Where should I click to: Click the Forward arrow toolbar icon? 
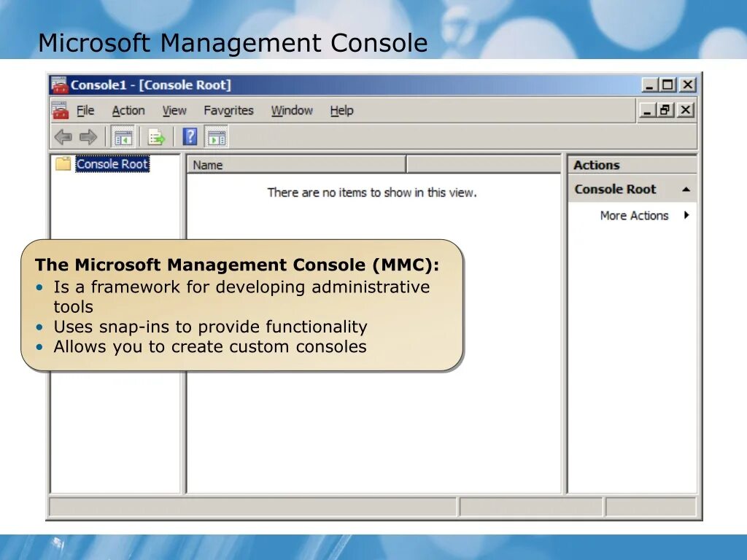(x=88, y=137)
